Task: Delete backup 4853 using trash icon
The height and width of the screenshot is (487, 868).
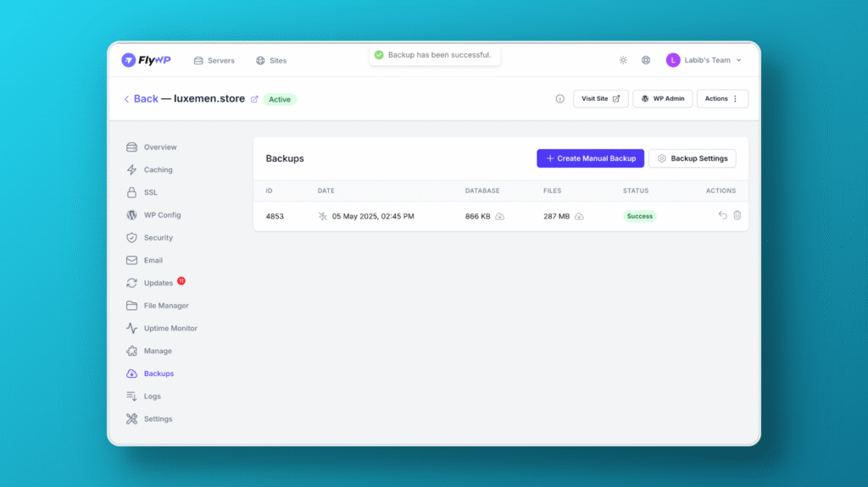Action: click(737, 216)
